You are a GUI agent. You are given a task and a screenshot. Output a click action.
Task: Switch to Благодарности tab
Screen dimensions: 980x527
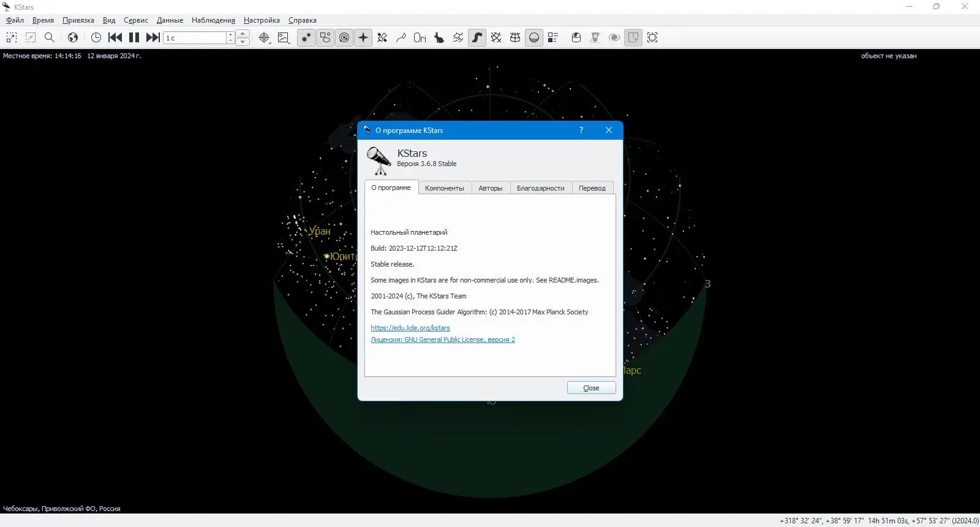[541, 188]
